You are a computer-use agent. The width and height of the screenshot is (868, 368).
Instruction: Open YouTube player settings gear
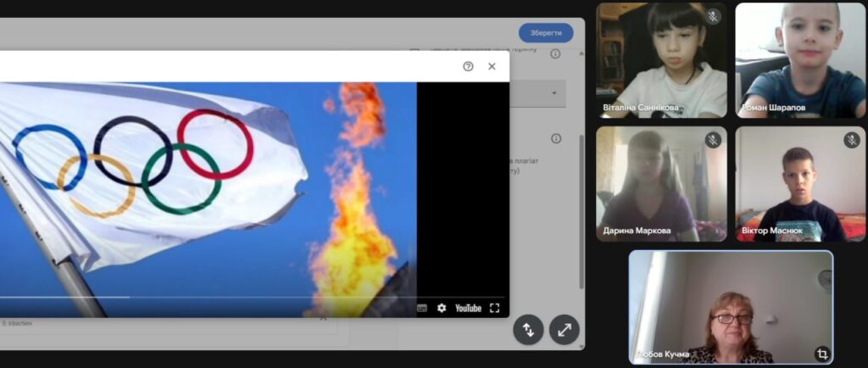441,309
